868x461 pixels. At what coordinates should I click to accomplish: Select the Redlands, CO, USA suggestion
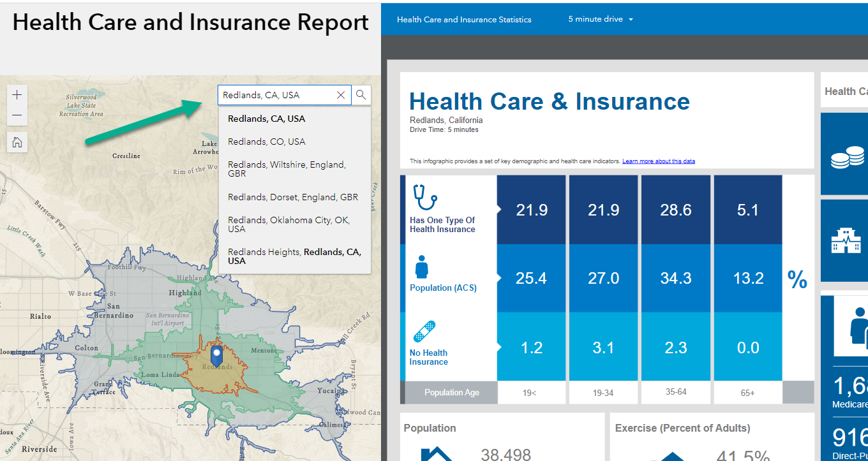pos(266,141)
